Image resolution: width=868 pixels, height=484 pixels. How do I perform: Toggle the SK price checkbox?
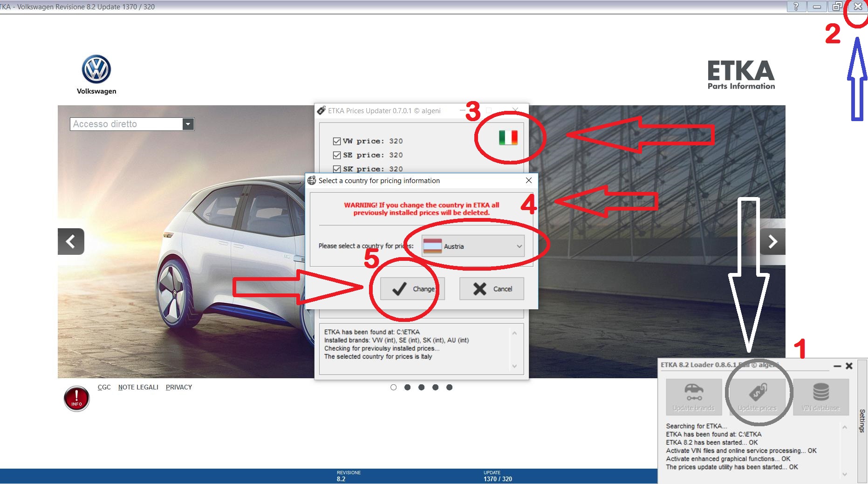click(337, 169)
